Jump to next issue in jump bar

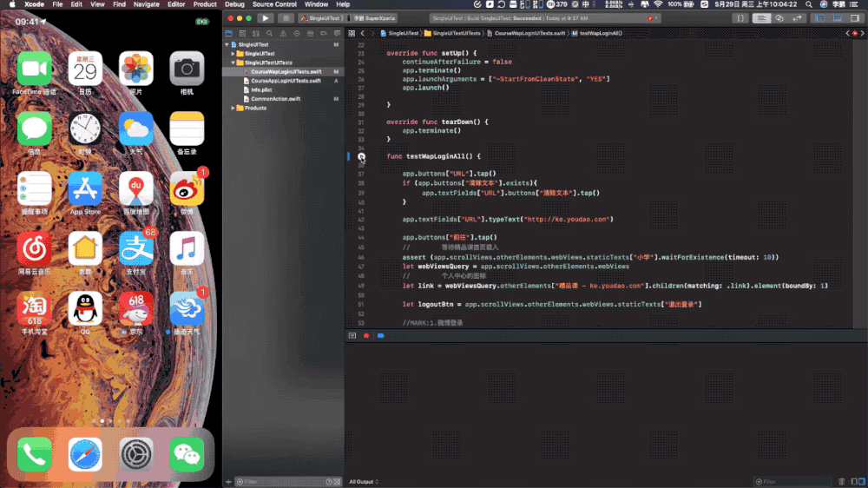pos(862,33)
